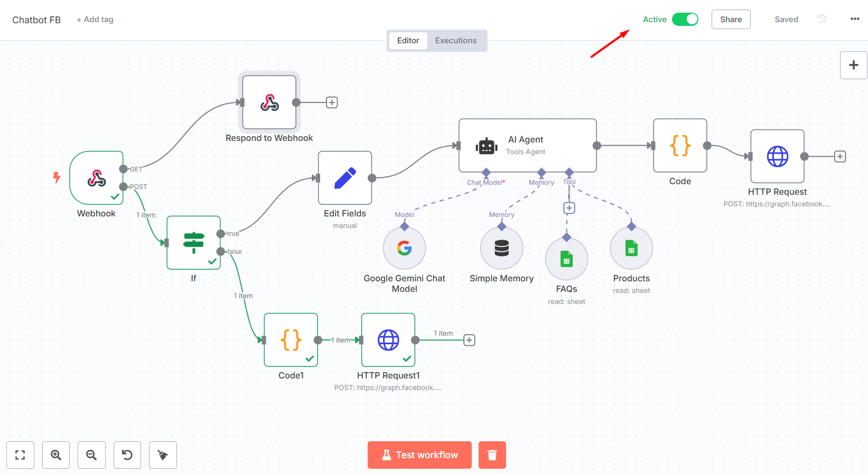Open the Code1 node
This screenshot has height=474, width=868.
(x=291, y=340)
